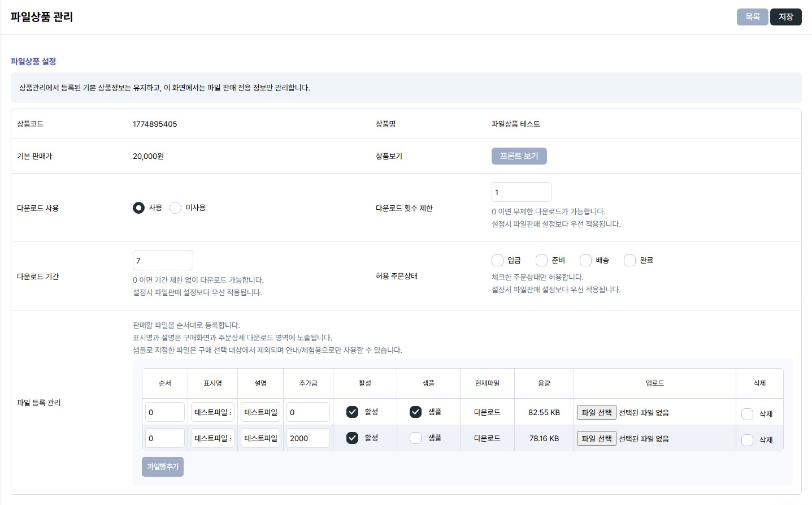Click the 목록 list button
This screenshot has width=812, height=505.
(x=752, y=17)
